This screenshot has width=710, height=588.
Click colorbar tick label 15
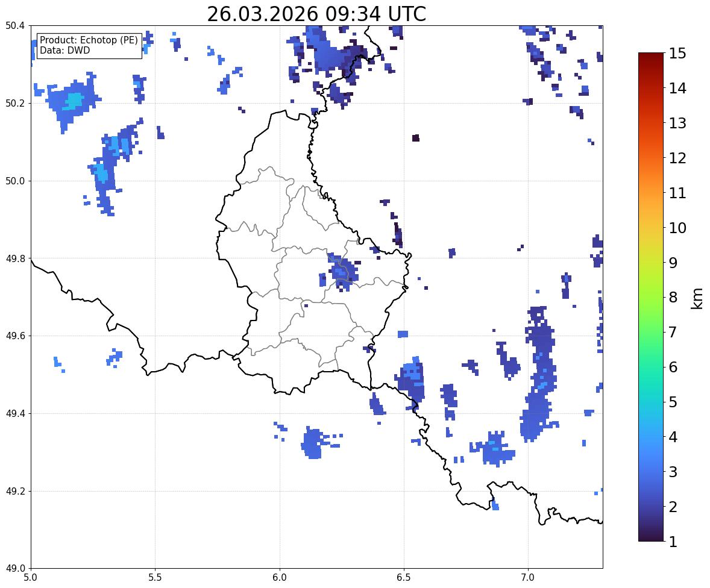coord(677,54)
